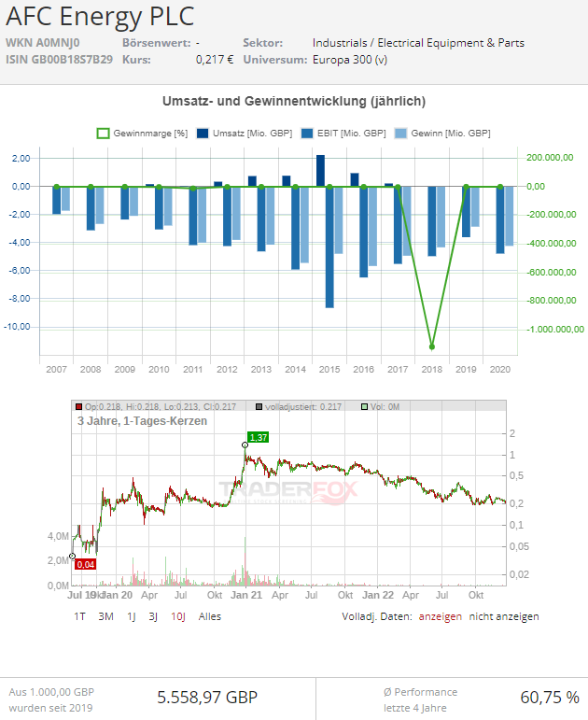Click the 'Jan 21' axis label on price chart
Viewport: 588px width, 720px height.
coord(246,595)
